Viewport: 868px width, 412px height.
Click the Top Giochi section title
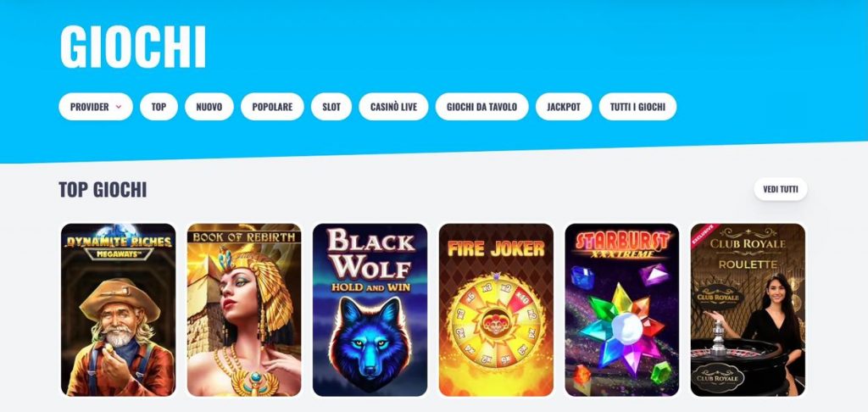[x=103, y=189]
